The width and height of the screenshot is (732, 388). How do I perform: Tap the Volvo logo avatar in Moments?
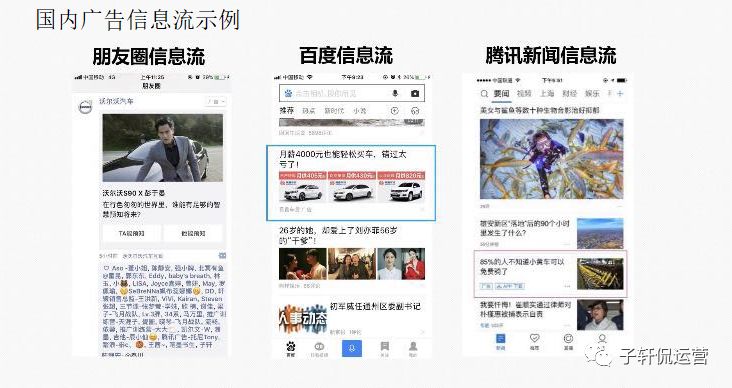85,107
